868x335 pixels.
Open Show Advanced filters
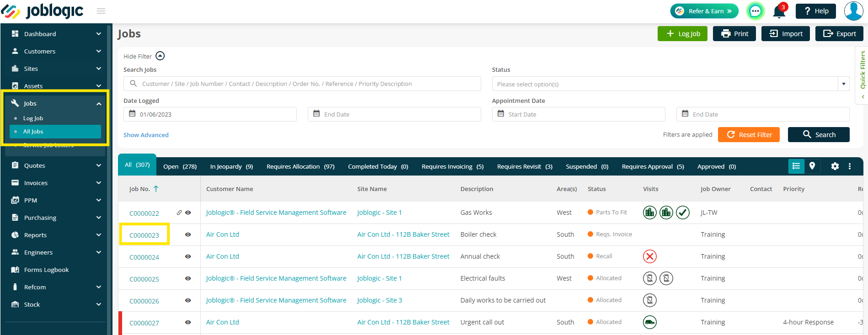point(146,135)
